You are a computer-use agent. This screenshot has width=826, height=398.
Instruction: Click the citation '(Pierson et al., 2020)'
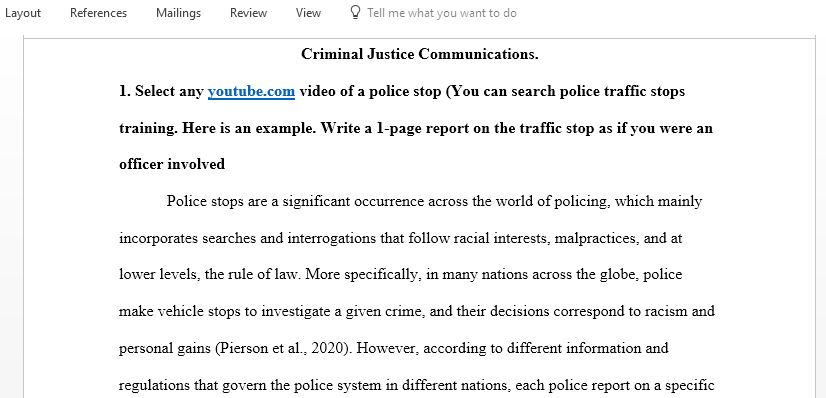point(283,349)
